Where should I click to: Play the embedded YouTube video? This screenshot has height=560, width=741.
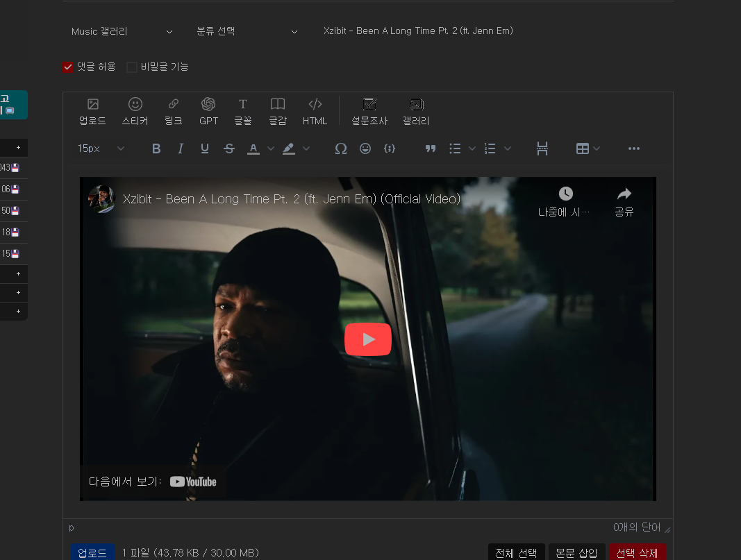point(368,339)
